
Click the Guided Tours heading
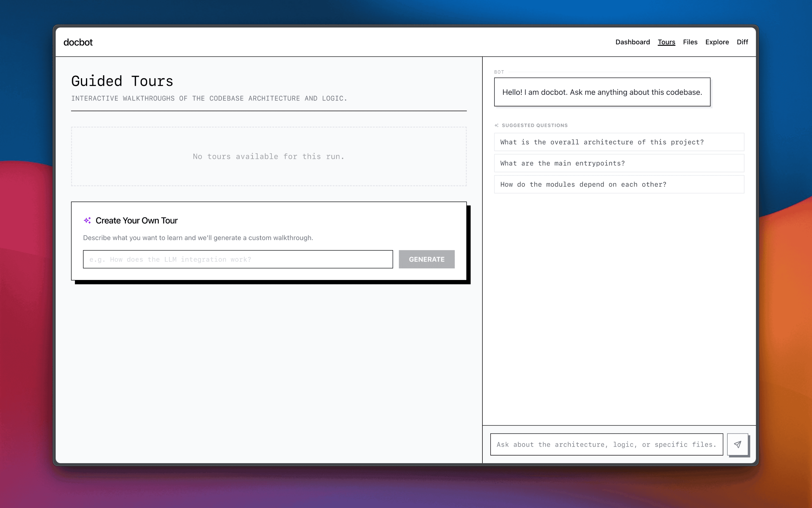122,81
